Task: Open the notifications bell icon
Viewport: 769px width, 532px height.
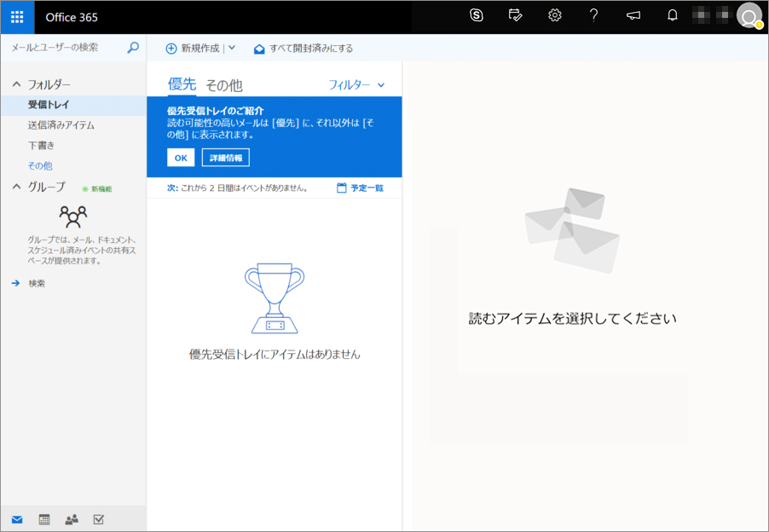Action: (673, 15)
